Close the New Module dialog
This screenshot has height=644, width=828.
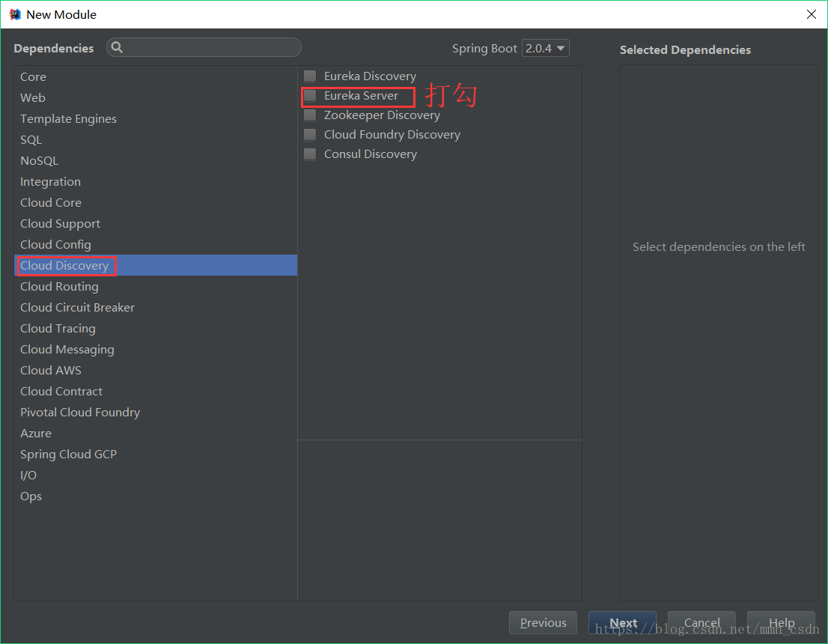811,14
